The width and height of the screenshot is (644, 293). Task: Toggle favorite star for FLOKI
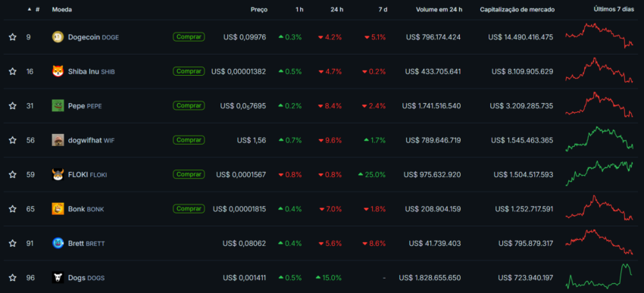[13, 175]
